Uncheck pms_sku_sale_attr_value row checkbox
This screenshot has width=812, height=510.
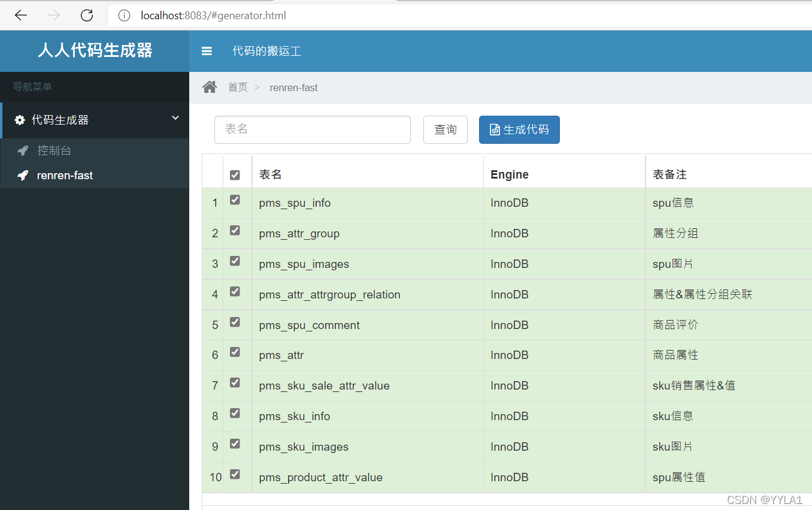point(235,382)
